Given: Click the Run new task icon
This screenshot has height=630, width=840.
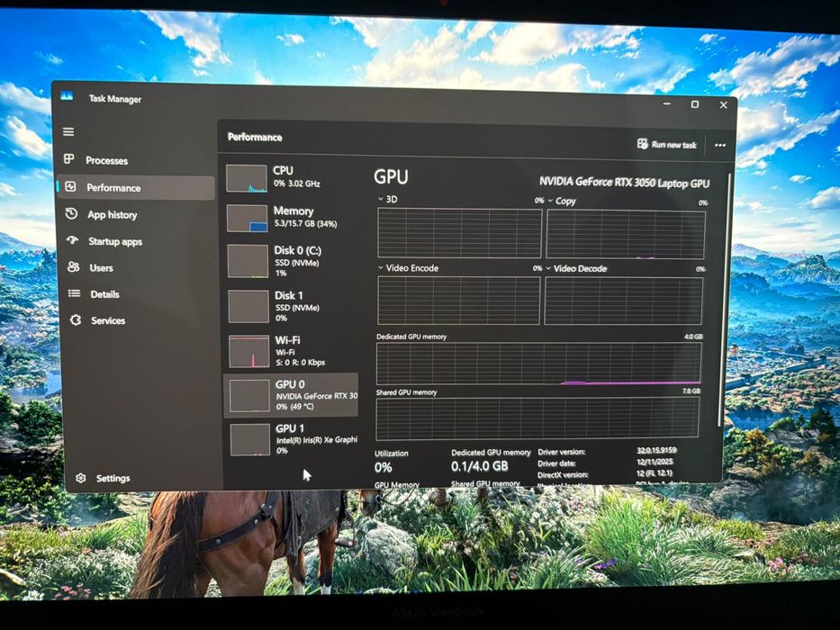Looking at the screenshot, I should coord(642,144).
